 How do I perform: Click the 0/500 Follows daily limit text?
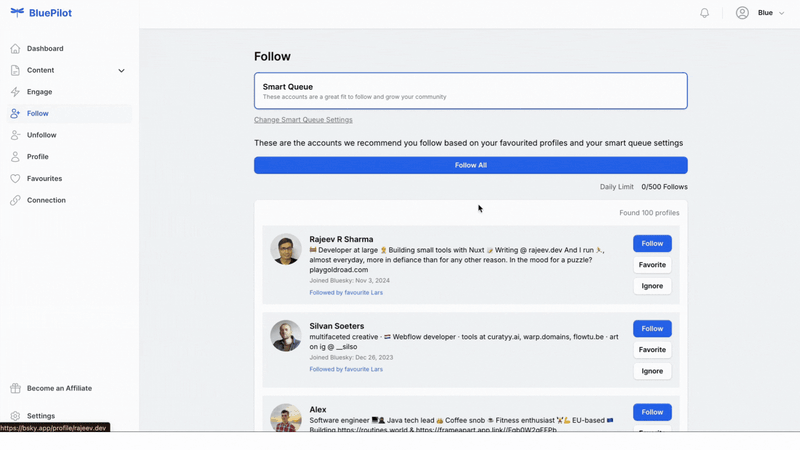point(664,187)
